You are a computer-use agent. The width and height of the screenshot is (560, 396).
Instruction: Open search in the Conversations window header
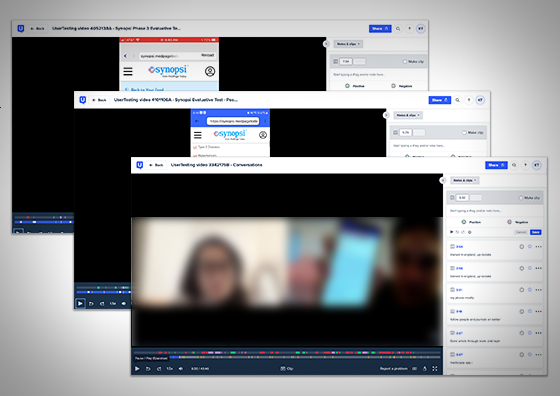[x=514, y=165]
